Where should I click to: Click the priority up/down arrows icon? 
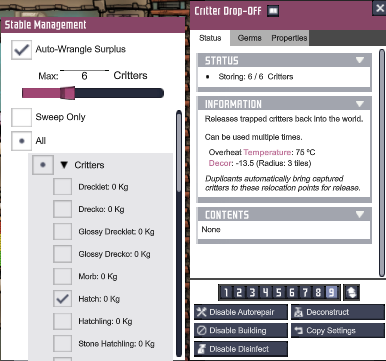point(351,293)
